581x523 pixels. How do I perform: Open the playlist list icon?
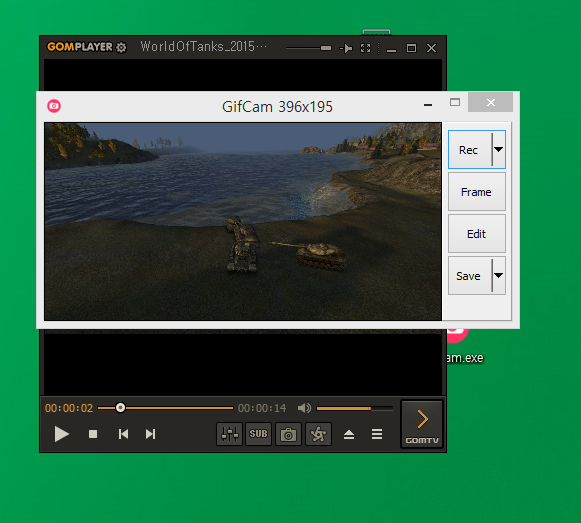pyautogui.click(x=377, y=434)
